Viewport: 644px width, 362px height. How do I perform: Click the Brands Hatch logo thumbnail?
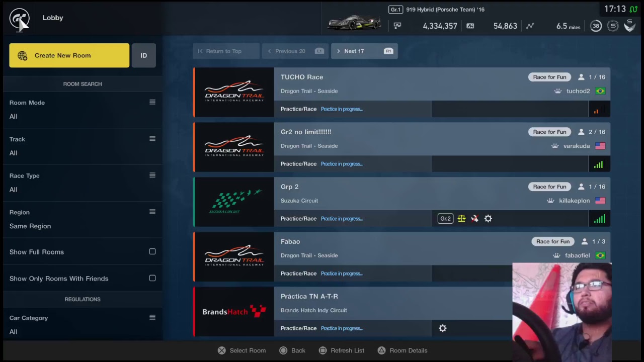[x=234, y=311]
